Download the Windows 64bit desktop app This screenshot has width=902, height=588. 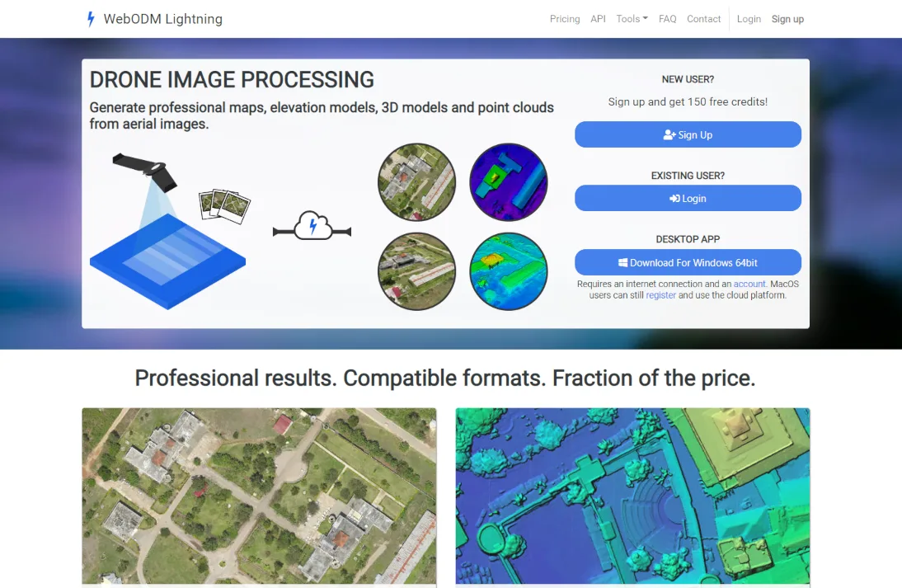coord(688,262)
